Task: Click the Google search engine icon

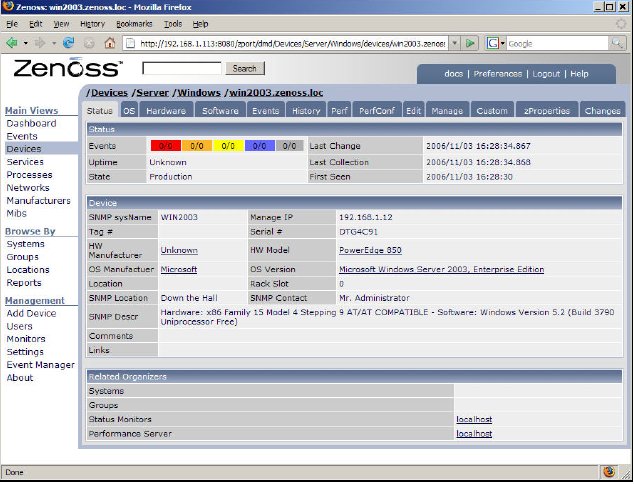Action: pyautogui.click(x=492, y=43)
